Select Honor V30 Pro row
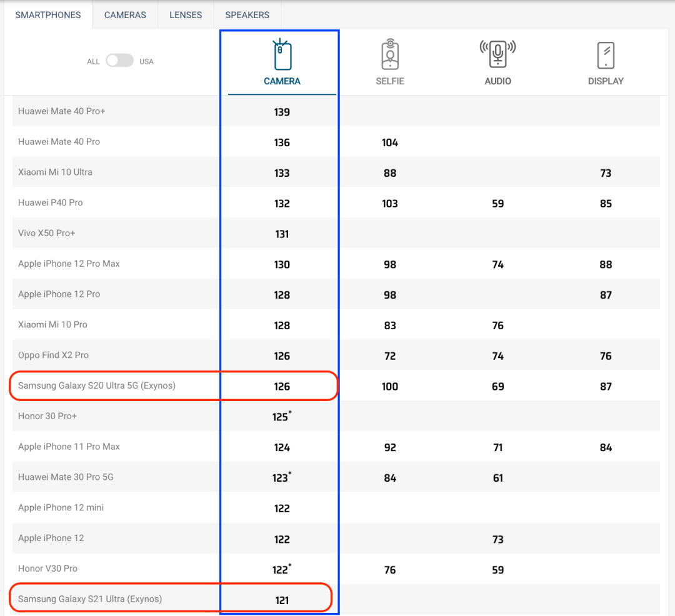The width and height of the screenshot is (675, 616). (336, 569)
